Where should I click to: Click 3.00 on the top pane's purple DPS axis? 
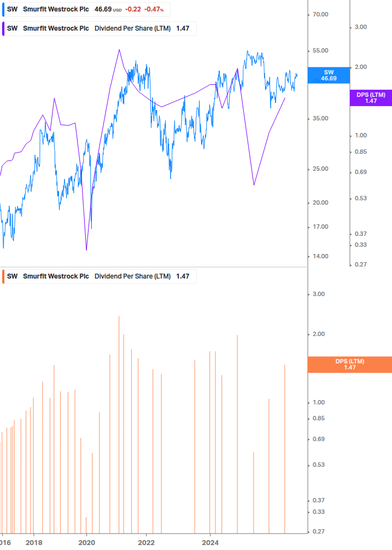[x=361, y=27]
